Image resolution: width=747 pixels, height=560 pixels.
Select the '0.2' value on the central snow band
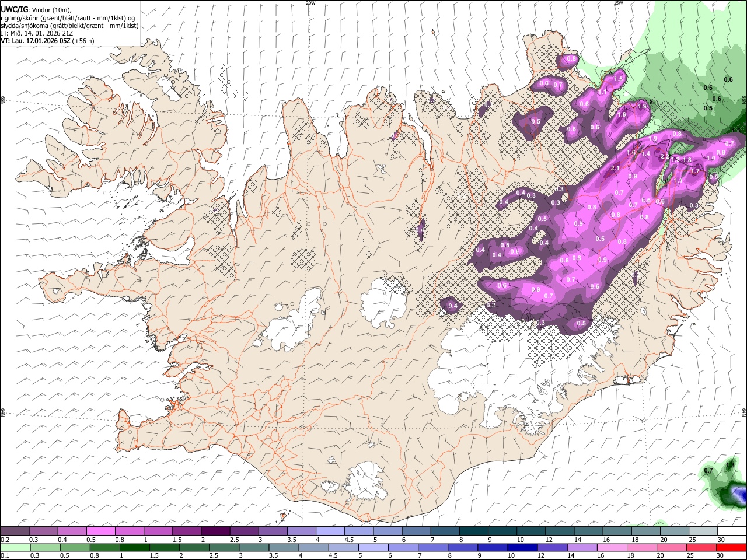[x=491, y=305]
